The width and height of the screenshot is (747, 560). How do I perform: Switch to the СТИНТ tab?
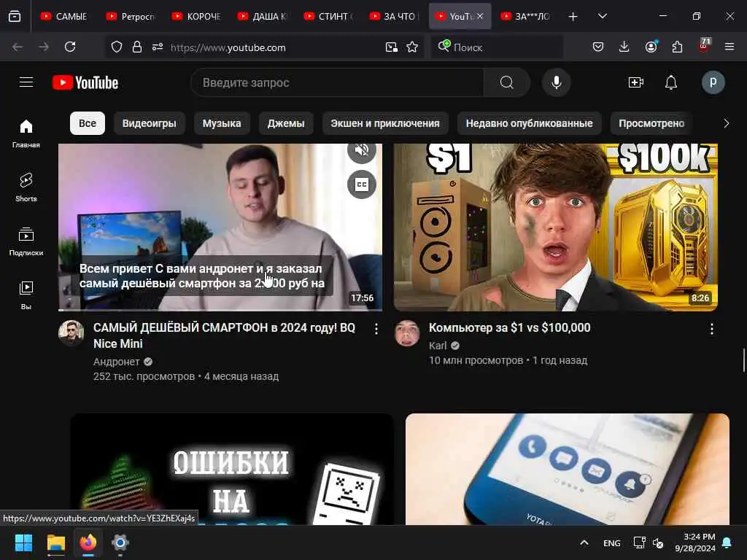[x=328, y=16]
